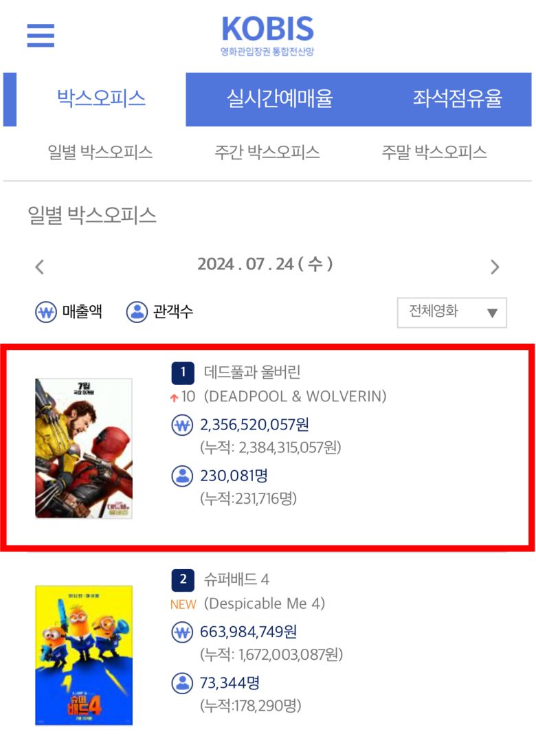Open the 전체영화 dropdown
The width and height of the screenshot is (536, 756).
click(451, 313)
